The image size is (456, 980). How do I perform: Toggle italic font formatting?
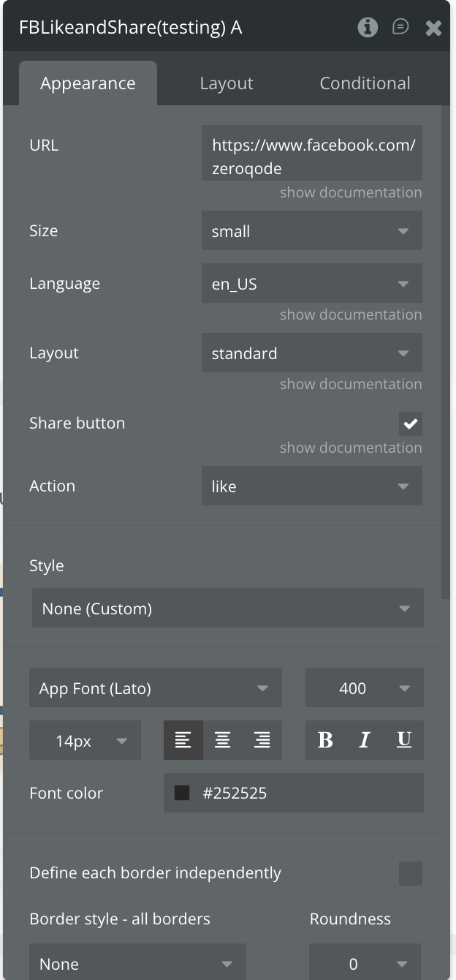click(x=365, y=740)
